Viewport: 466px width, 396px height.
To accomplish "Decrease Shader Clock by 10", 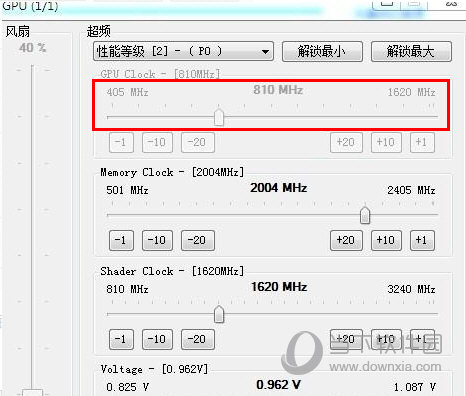I will 157,339.
